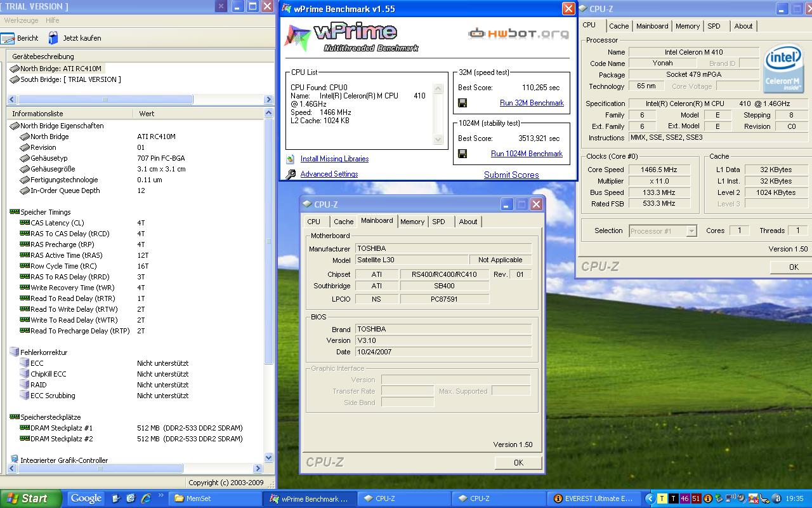Screen dimensions: 812x508
Task: Run the 1024M benchmark in wPrime
Action: [x=527, y=154]
